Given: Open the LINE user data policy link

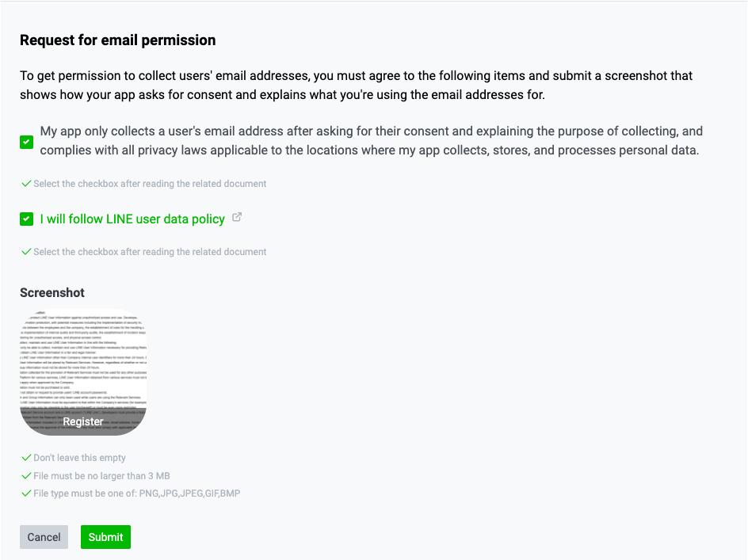Looking at the screenshot, I should (x=132, y=219).
